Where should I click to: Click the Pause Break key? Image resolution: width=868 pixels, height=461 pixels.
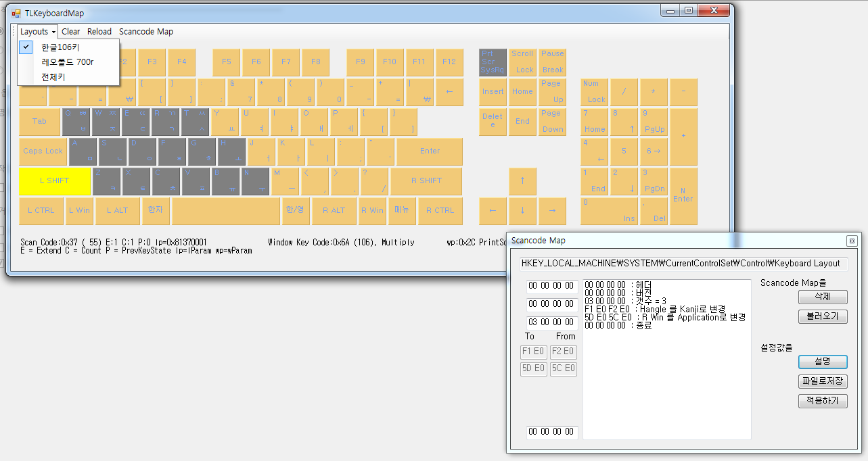[552, 62]
